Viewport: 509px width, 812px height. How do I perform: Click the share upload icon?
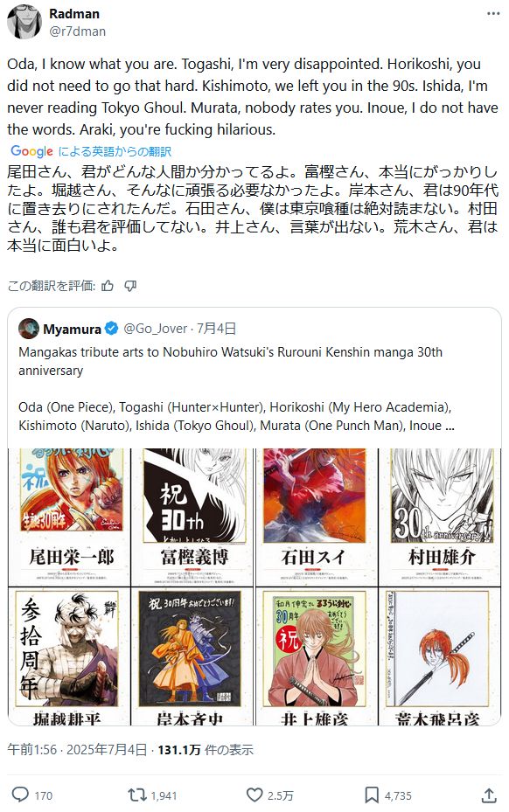(489, 795)
